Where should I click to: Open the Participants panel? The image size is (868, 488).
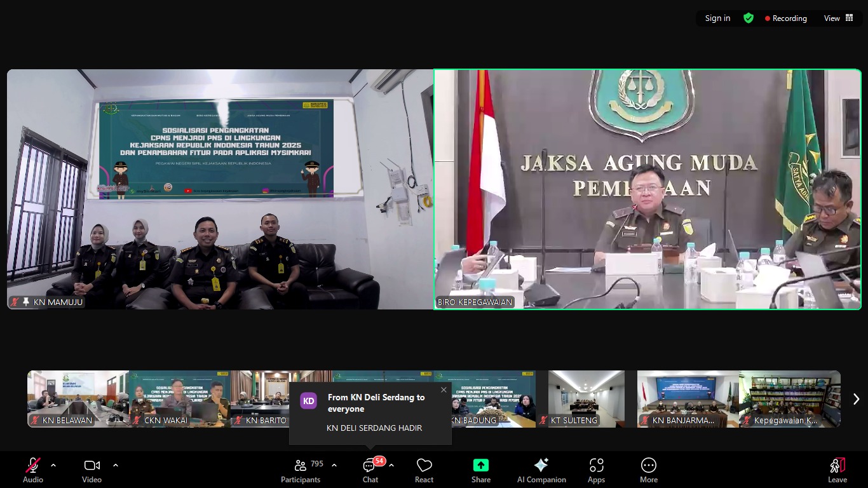pyautogui.click(x=301, y=471)
